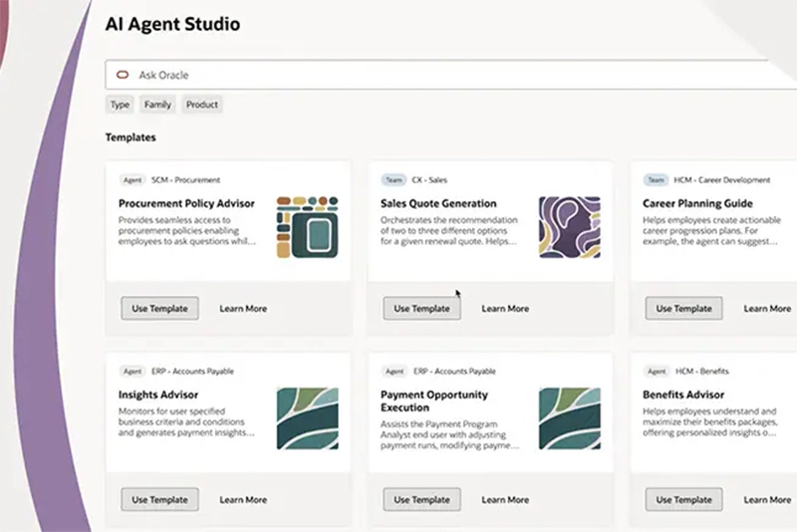Image resolution: width=797 pixels, height=532 pixels.
Task: Learn More about Insights Advisor
Action: (x=243, y=499)
